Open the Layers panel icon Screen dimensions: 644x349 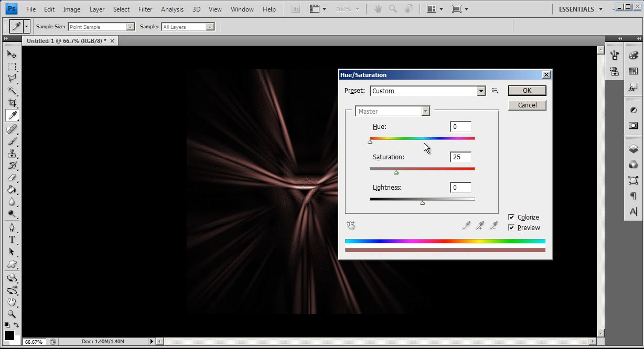click(x=634, y=149)
